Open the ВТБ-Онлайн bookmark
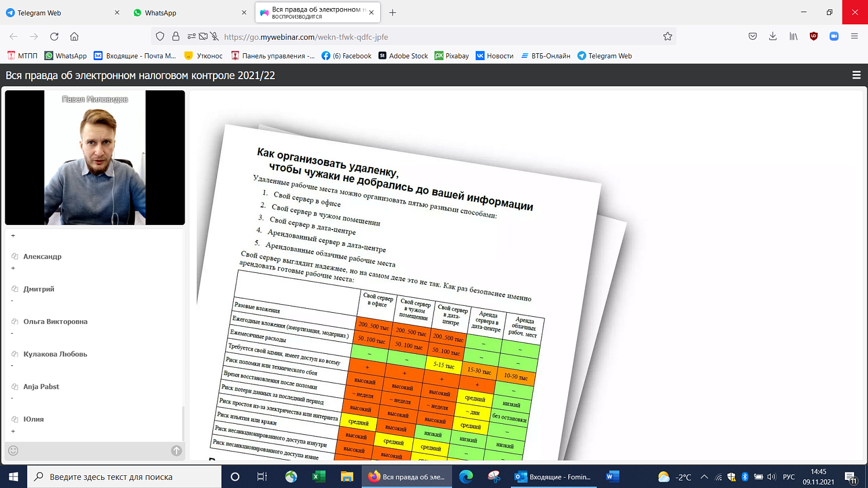Viewport: 868px width, 488px height. tap(546, 56)
